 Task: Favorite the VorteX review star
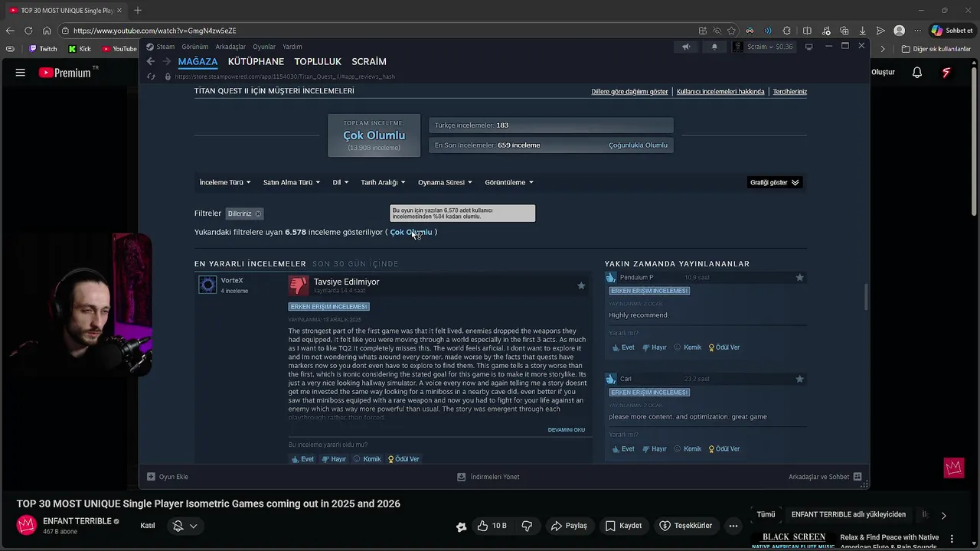581,285
